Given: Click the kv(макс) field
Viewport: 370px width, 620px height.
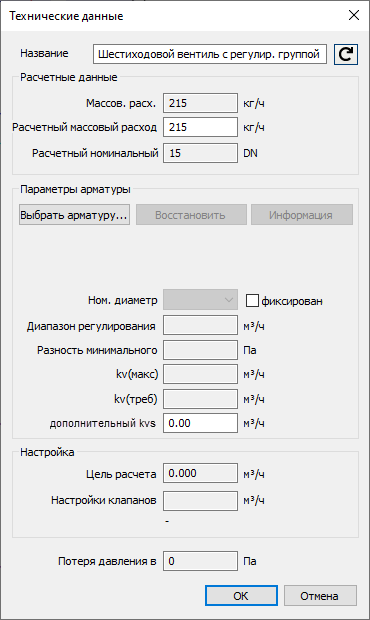Looking at the screenshot, I should pos(200,374).
